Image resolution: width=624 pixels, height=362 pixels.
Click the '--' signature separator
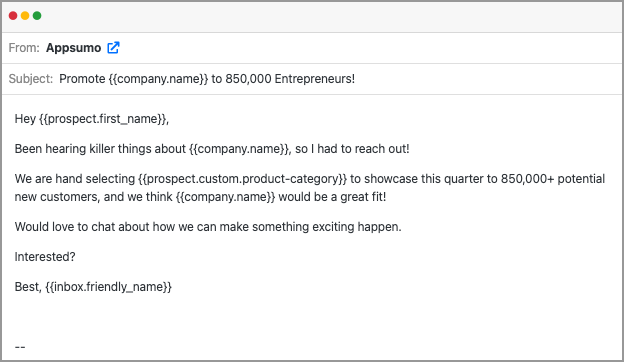tap(20, 347)
